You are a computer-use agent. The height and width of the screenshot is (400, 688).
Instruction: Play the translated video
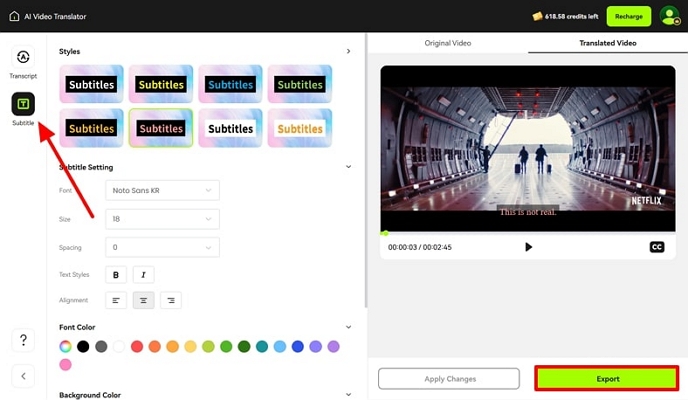click(x=528, y=247)
